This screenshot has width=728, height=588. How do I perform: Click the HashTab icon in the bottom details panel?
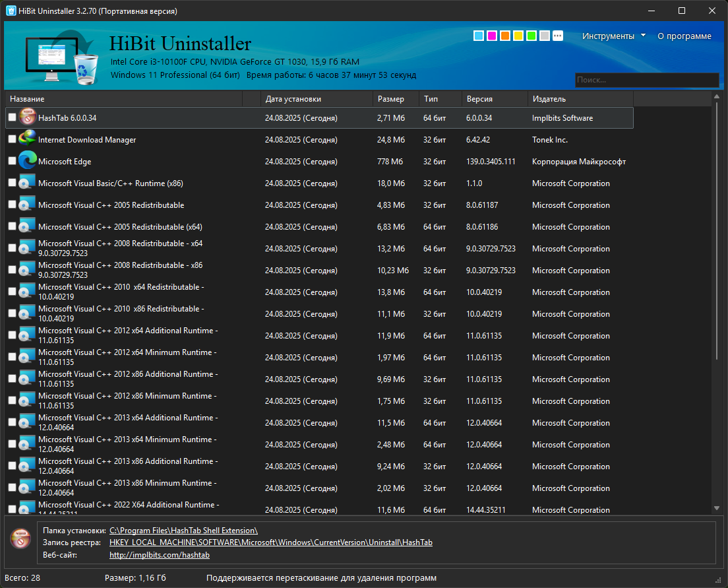(21, 539)
